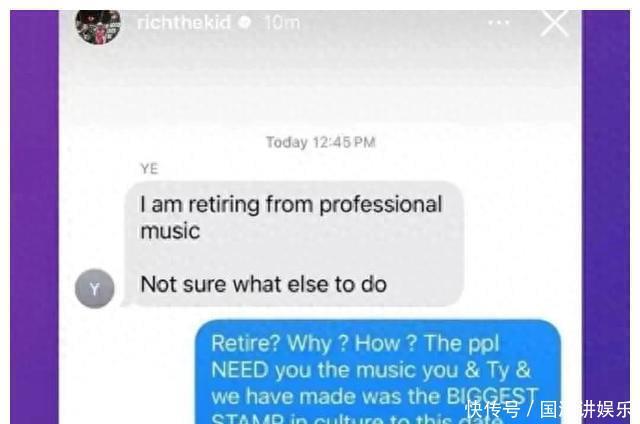Screen dimensions: 640x424
Task: Open the three-dots story options menu
Action: [499, 22]
